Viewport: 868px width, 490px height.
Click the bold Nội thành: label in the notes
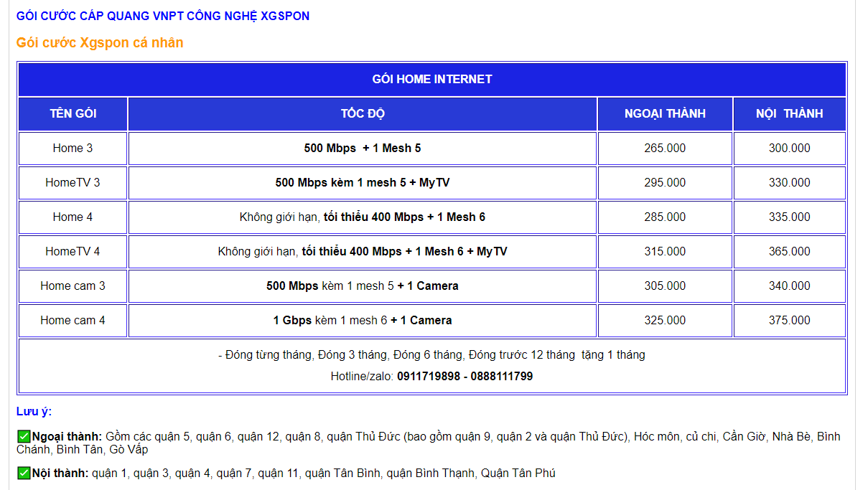[60, 473]
